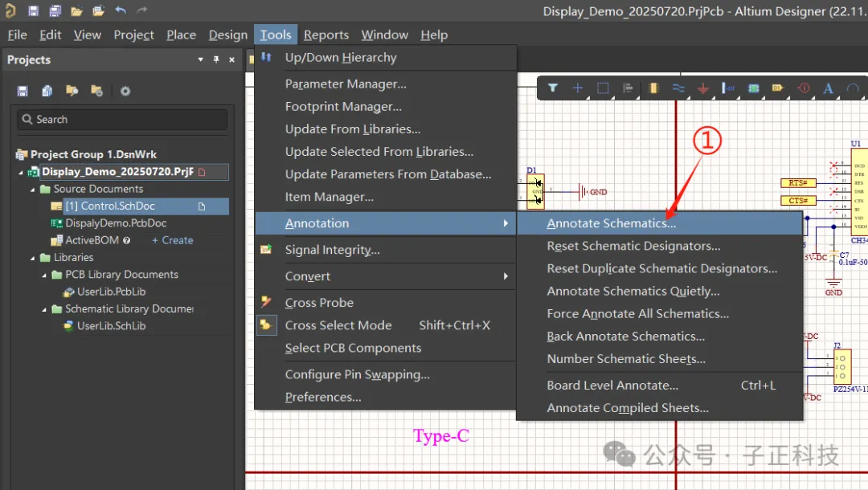Choose Force Annotate All Schematics...
The width and height of the screenshot is (868, 490).
click(659, 313)
